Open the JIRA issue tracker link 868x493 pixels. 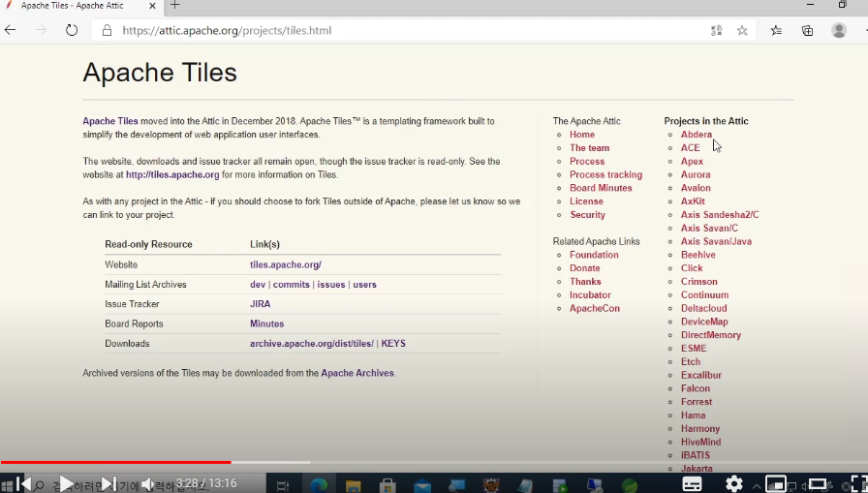261,304
